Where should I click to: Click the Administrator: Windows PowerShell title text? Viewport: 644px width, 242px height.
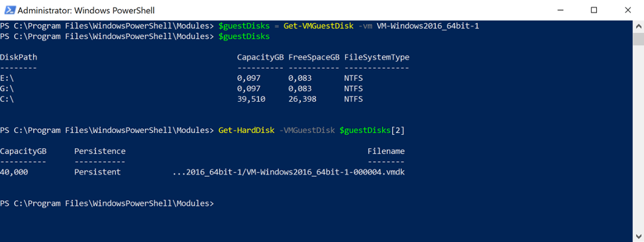(x=86, y=11)
